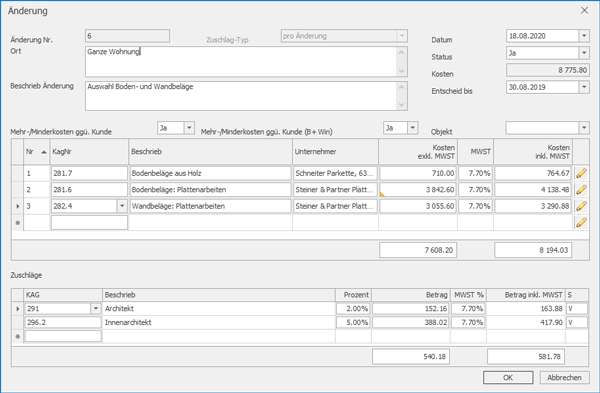Click the Unternehmer column header

tap(335, 152)
